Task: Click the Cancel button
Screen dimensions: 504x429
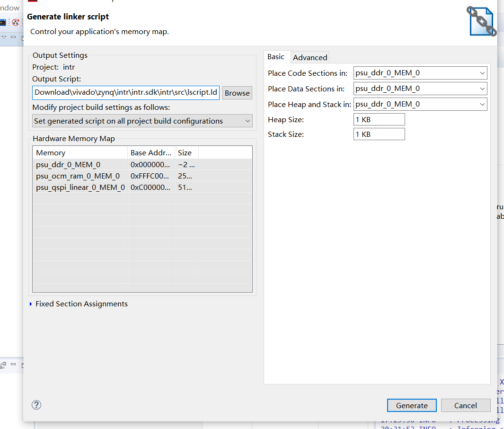Action: pyautogui.click(x=465, y=405)
